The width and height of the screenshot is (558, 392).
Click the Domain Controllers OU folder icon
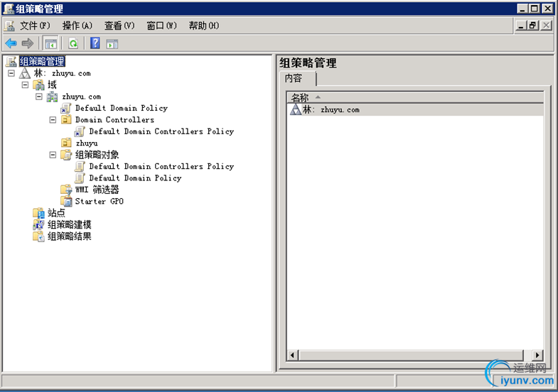coord(66,119)
